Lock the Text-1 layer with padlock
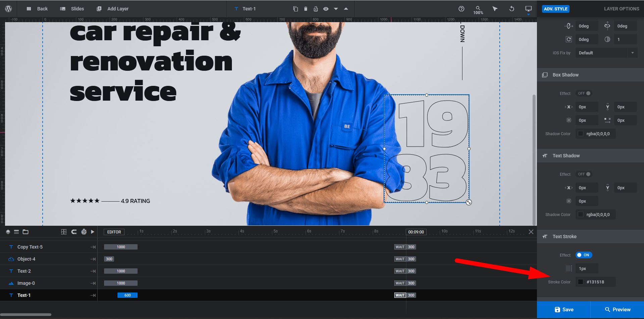 tap(315, 9)
